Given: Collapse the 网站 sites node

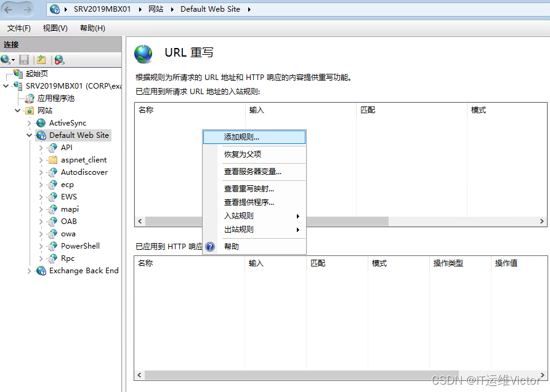Looking at the screenshot, I should click(17, 110).
